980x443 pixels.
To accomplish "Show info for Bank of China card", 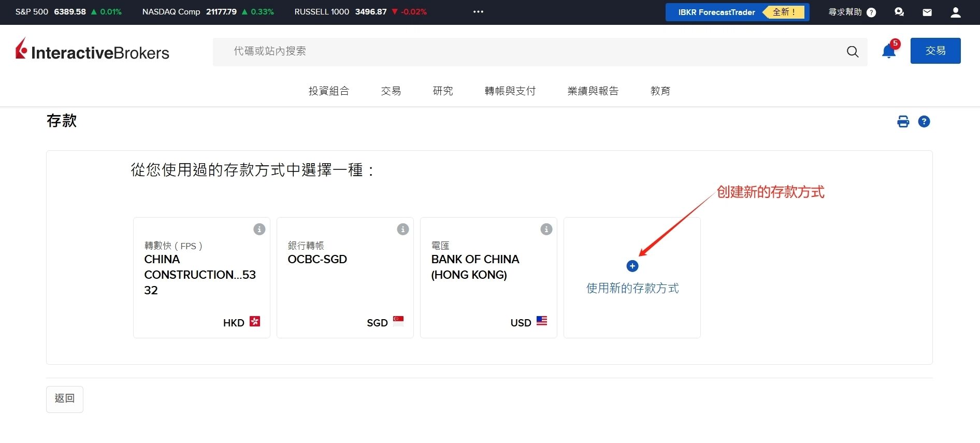I will (x=546, y=229).
